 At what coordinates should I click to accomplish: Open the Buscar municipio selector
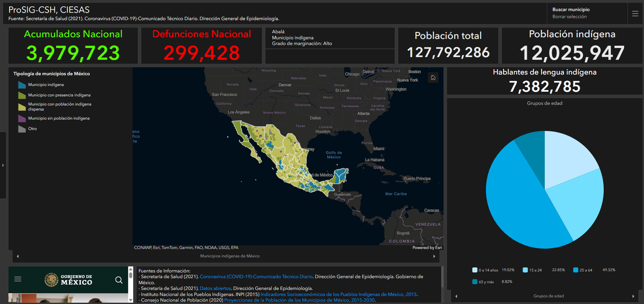(571, 10)
